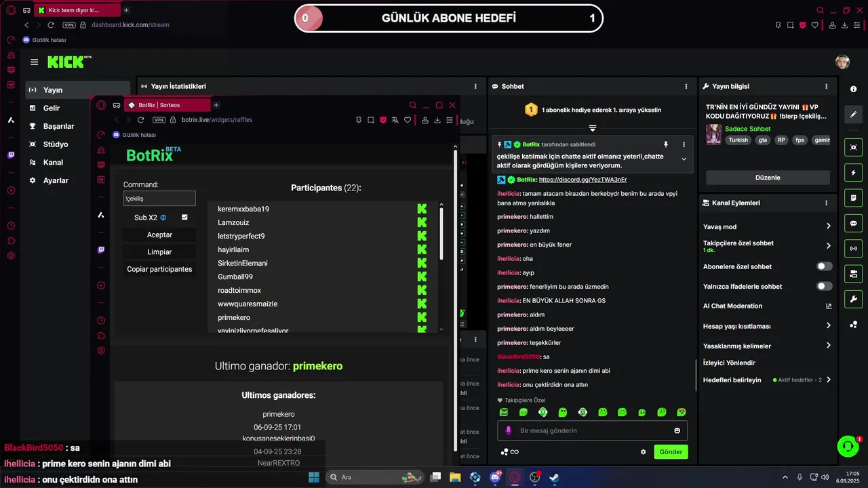Click winner name primekero in green
The height and width of the screenshot is (488, 868).
317,366
